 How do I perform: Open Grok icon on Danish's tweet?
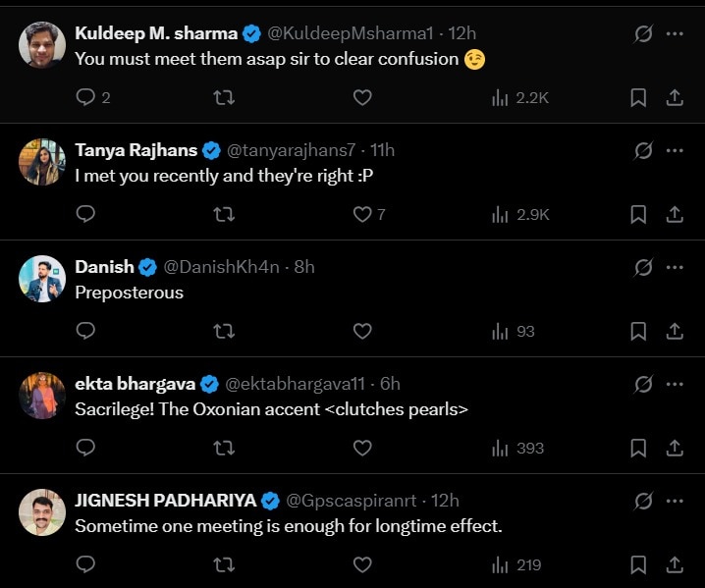(x=643, y=267)
